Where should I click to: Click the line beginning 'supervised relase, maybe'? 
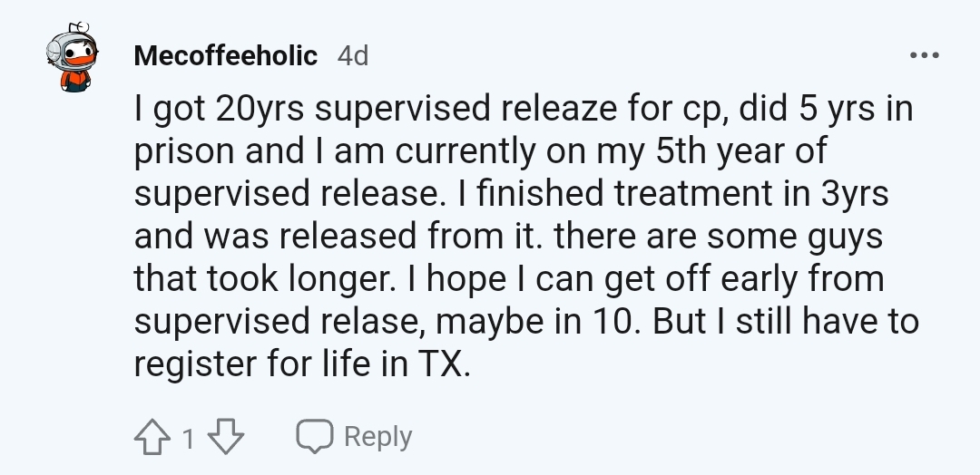[526, 322]
